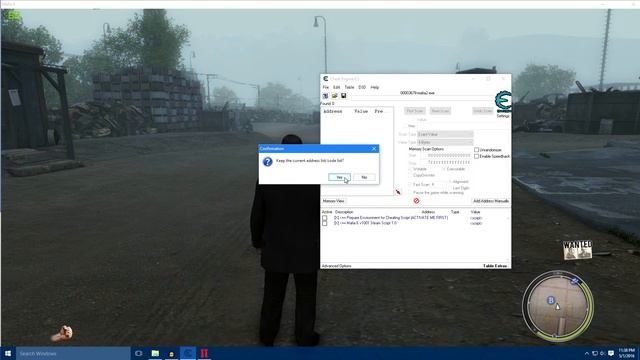Screen dimensions: 640x360
Task: Click the volume speaker tray icon
Action: 603,353
